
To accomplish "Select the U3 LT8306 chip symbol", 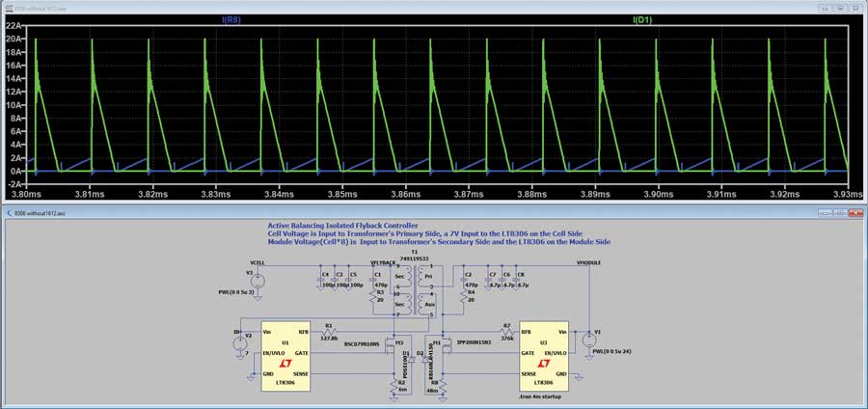I will pyautogui.click(x=544, y=354).
